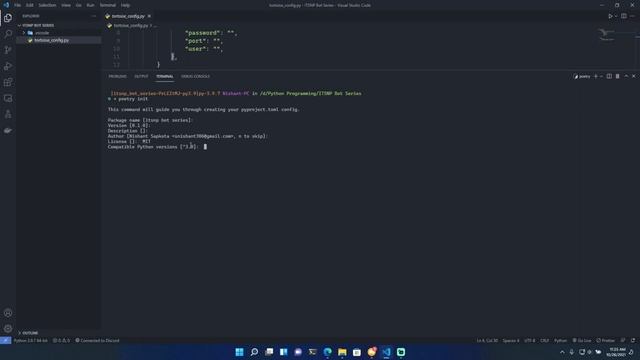Click the Run Python File play icon
640x360 pixels.
point(610,16)
